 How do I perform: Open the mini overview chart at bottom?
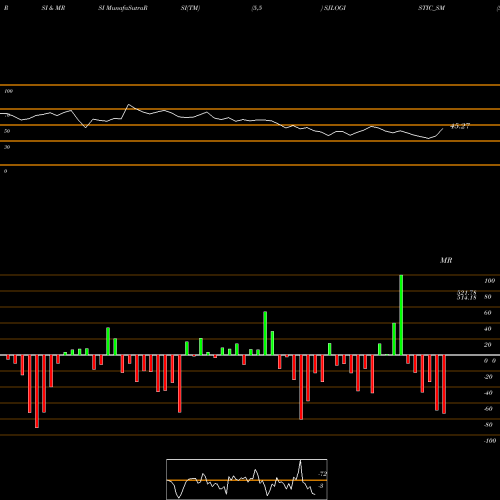(247, 479)
